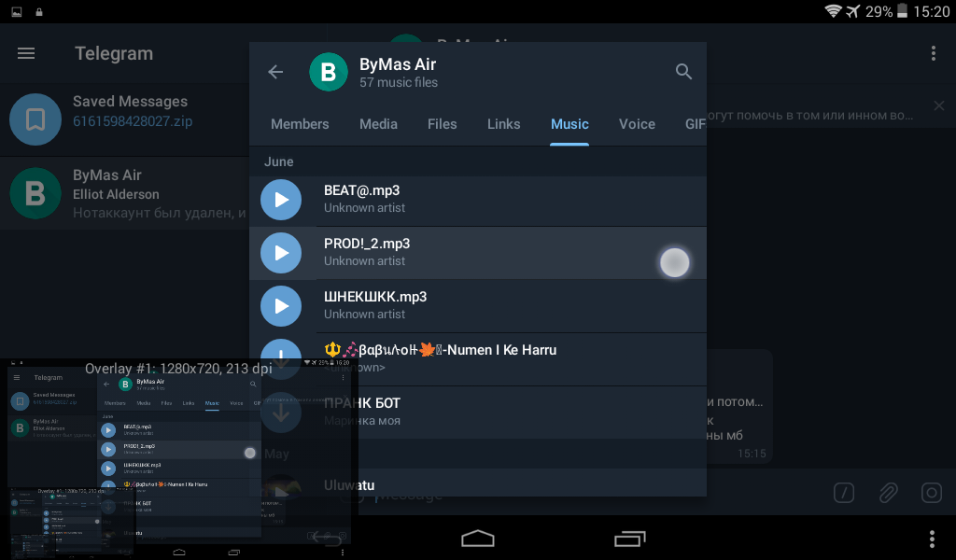
Task: Open bot commands slash icon
Action: click(x=844, y=493)
